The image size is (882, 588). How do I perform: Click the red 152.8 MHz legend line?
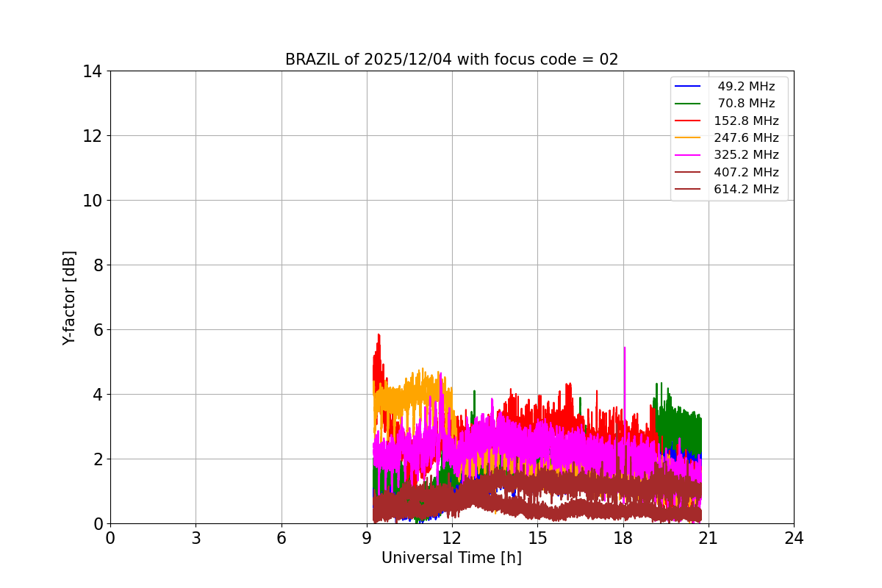[x=688, y=121]
